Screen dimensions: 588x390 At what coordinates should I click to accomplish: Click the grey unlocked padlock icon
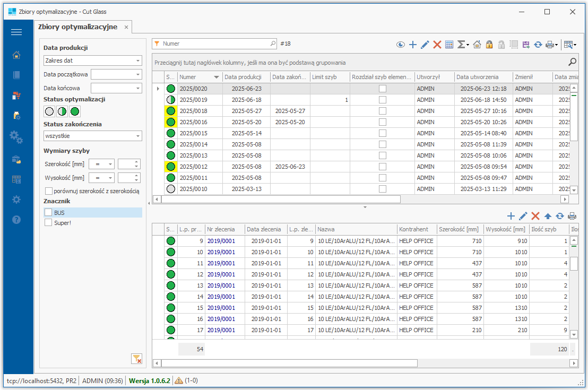(501, 45)
